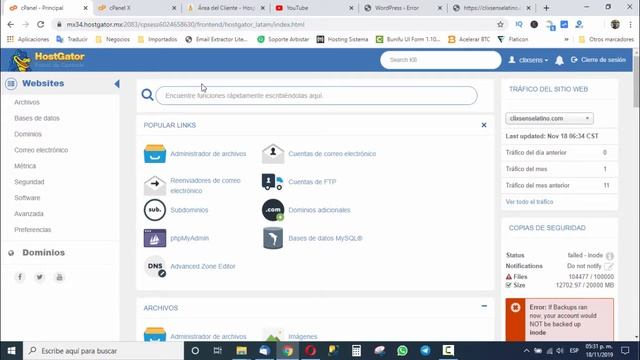Open the Administrador de archivos icon in Popular Links
Image resolution: width=640 pixels, height=360 pixels.
tap(155, 154)
